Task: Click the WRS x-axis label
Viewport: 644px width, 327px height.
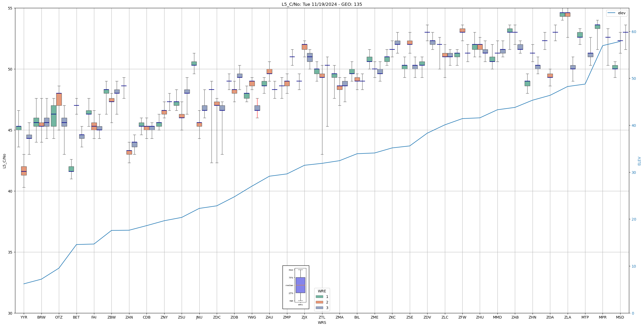Action: pyautogui.click(x=322, y=323)
